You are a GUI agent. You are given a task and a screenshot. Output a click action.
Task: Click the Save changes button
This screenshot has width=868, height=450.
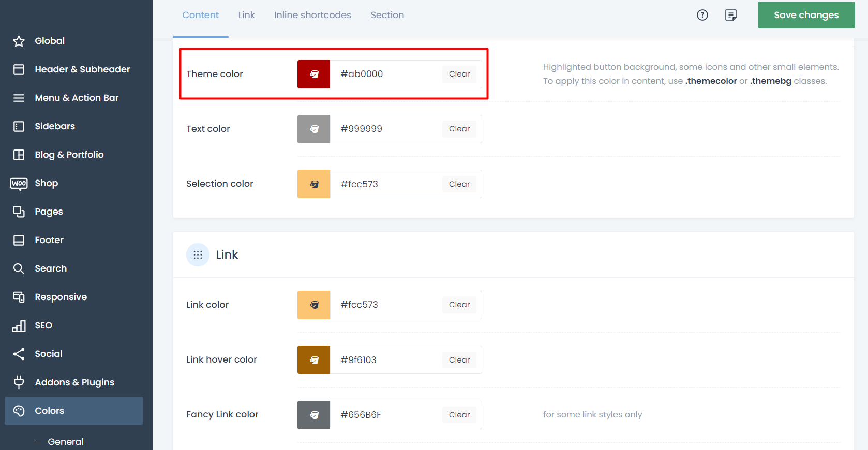(x=806, y=15)
